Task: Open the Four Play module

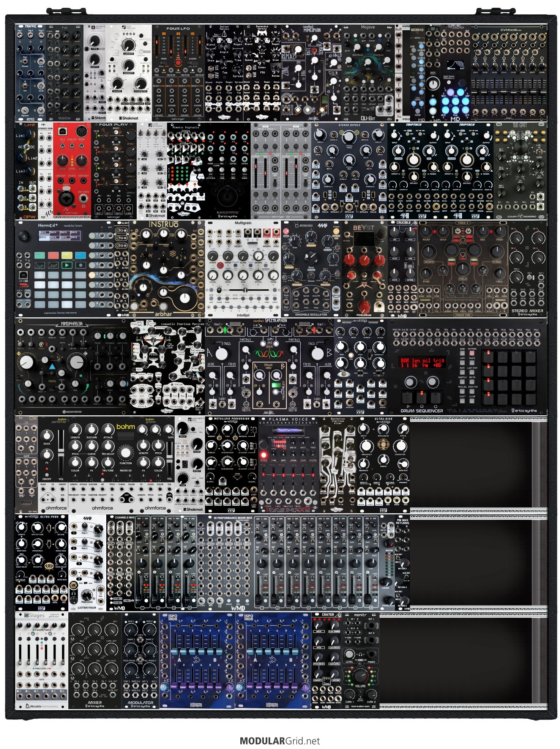Action: pos(114,170)
